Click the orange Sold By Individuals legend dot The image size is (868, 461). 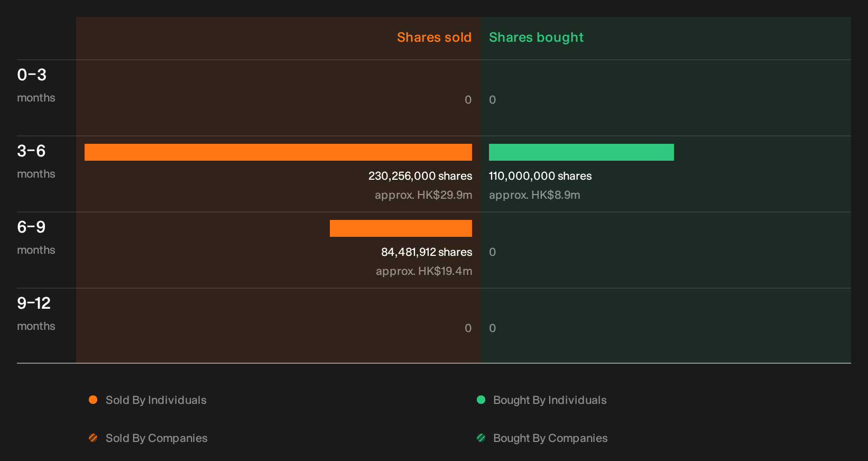click(x=93, y=400)
